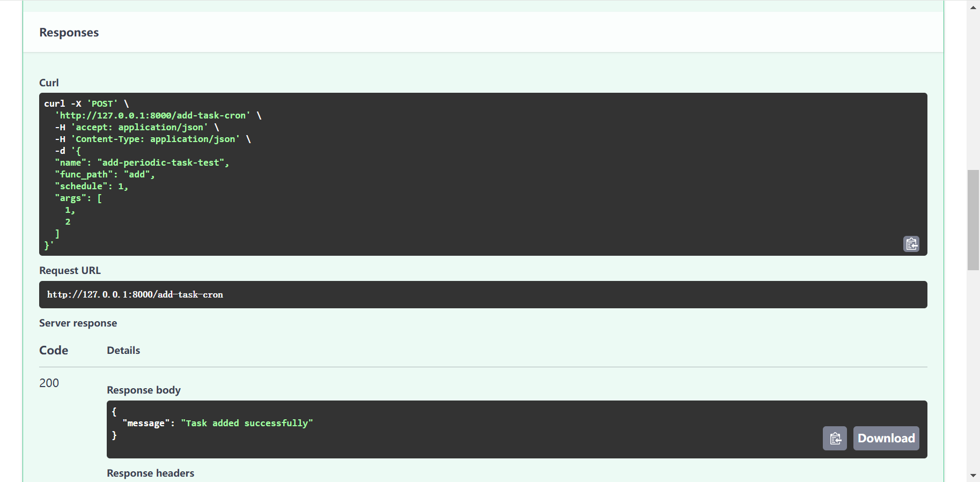This screenshot has width=980, height=482.
Task: Click the Server response heading
Action: coord(78,323)
